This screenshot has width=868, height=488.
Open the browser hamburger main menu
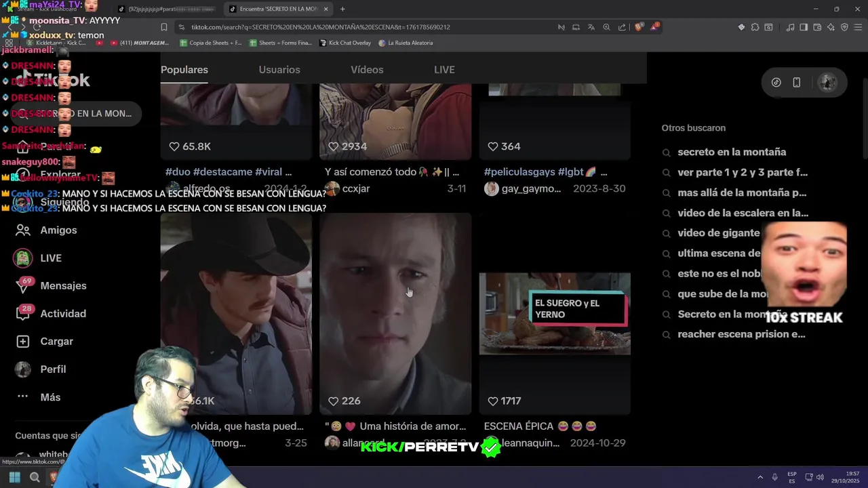tap(858, 27)
